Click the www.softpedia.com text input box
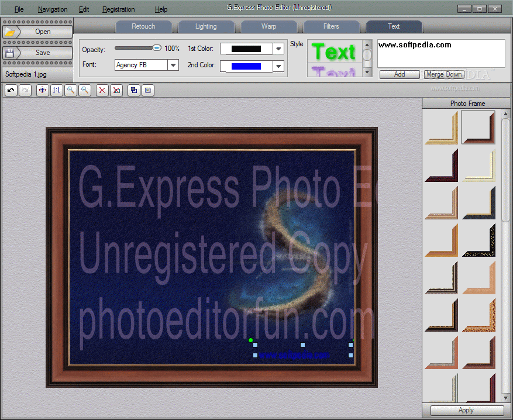This screenshot has width=513, height=420. pyautogui.click(x=441, y=53)
